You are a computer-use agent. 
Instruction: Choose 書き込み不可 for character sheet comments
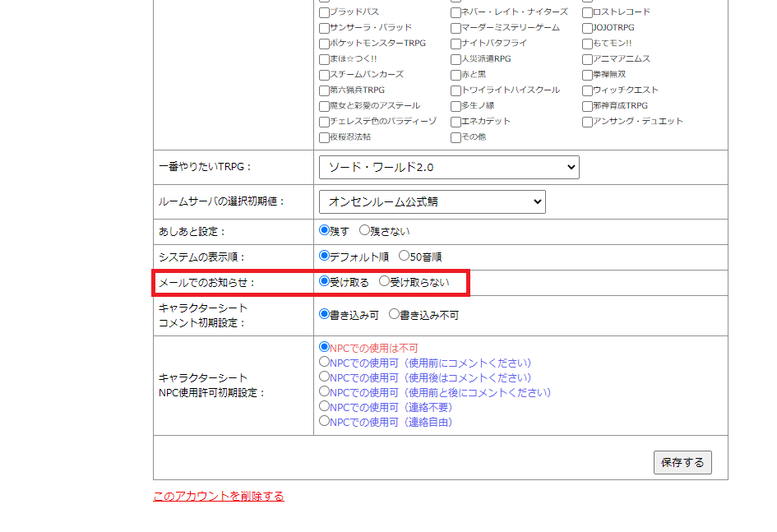[x=394, y=314]
